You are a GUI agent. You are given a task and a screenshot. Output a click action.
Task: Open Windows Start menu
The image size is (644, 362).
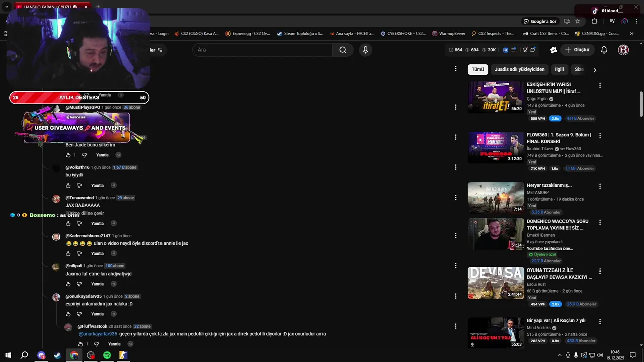point(8,355)
